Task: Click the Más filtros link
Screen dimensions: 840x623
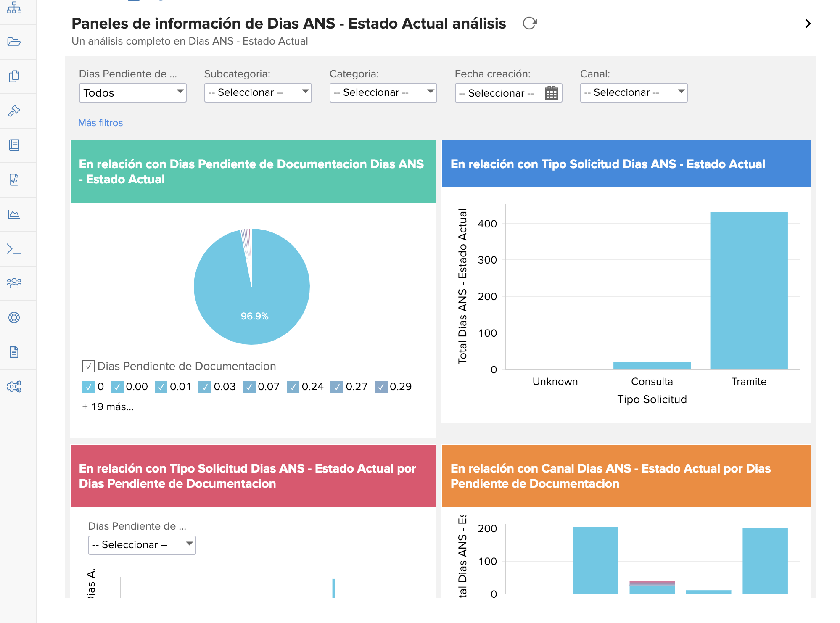Action: coord(100,122)
